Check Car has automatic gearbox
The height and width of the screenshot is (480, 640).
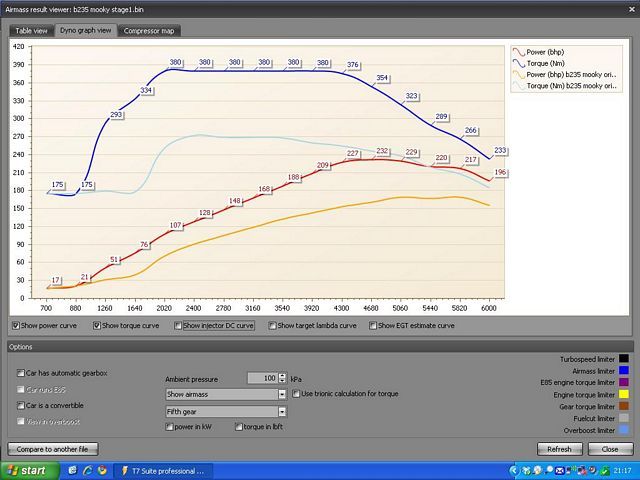22,373
